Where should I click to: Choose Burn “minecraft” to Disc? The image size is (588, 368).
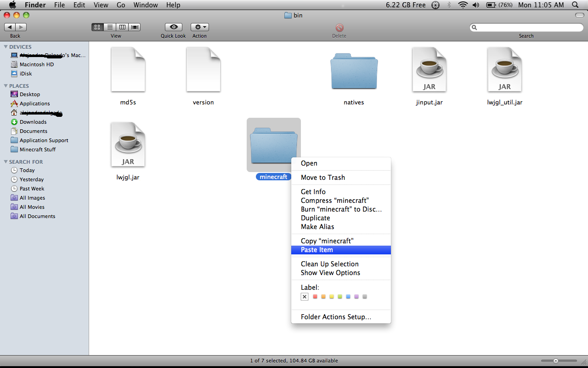click(341, 209)
